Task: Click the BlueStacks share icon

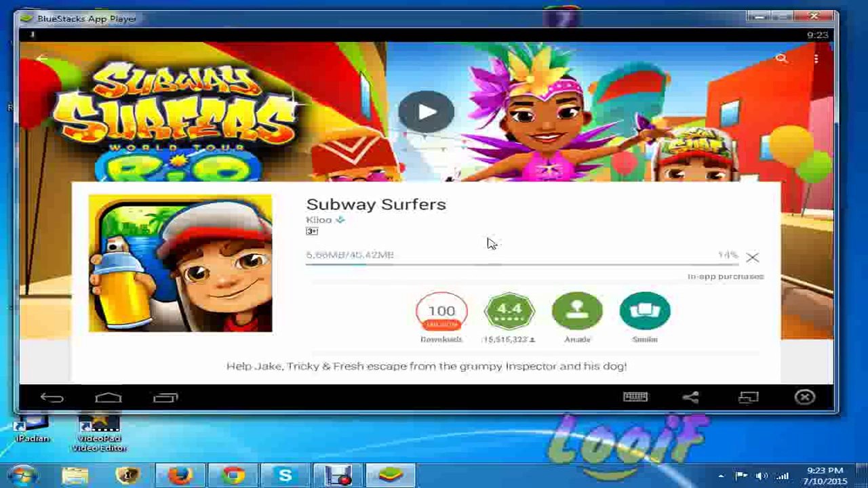Action: point(690,397)
